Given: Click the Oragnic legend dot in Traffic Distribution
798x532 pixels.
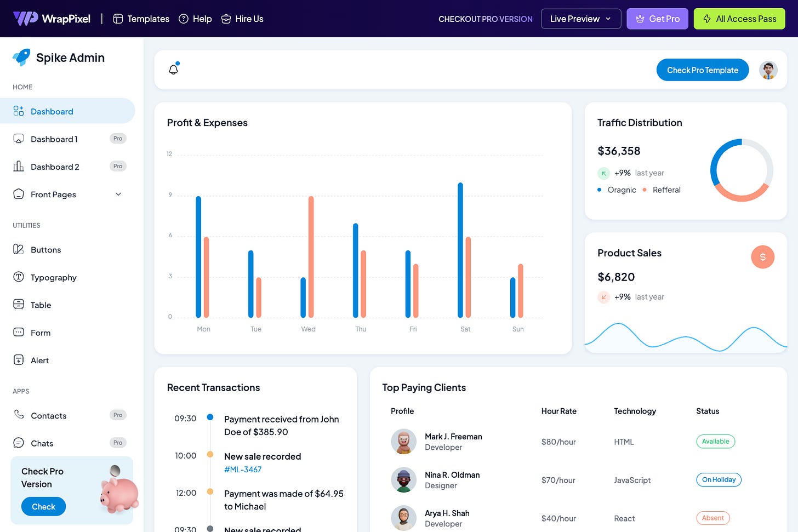Looking at the screenshot, I should (x=598, y=190).
